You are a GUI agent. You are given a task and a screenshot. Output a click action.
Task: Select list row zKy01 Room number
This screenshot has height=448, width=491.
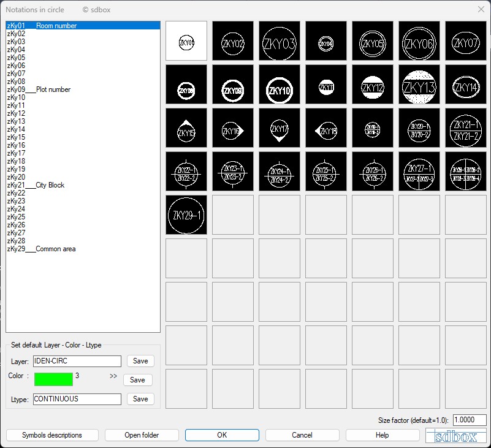[x=83, y=26]
